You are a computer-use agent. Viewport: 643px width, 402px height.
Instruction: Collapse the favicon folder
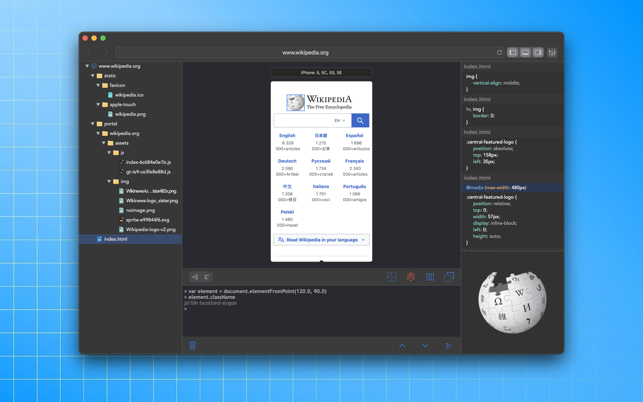pyautogui.click(x=98, y=85)
